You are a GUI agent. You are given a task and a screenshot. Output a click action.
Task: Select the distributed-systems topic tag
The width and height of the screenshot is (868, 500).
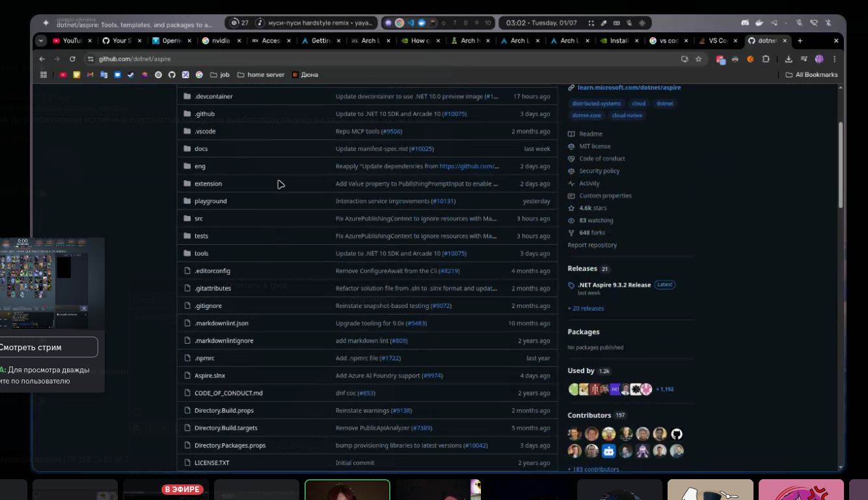597,104
